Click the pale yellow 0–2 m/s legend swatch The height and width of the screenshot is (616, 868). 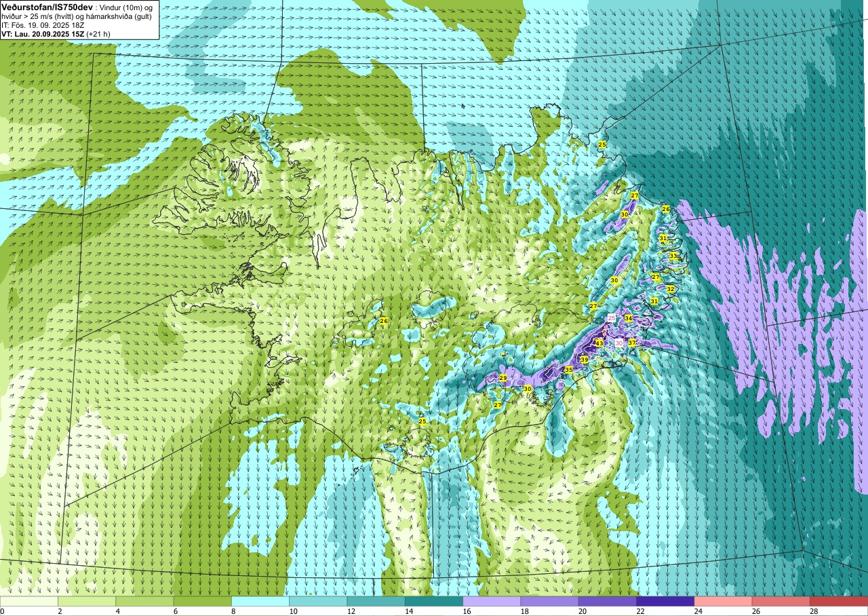[x=29, y=601]
